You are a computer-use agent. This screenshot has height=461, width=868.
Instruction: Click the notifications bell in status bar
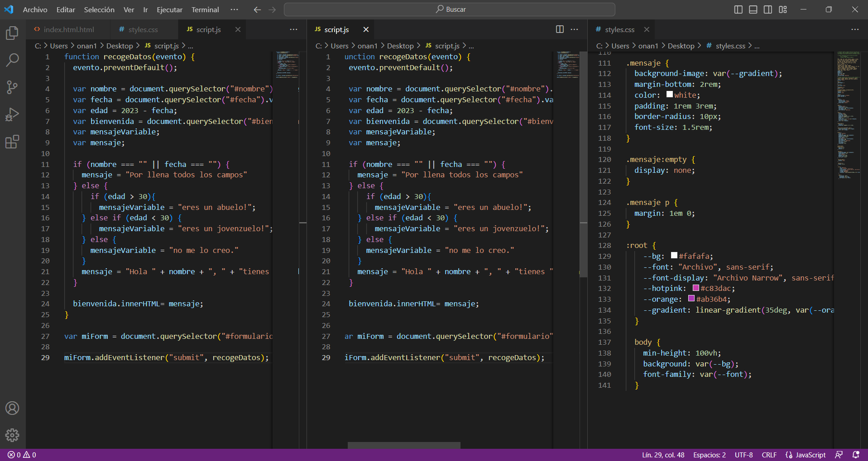coord(856,455)
